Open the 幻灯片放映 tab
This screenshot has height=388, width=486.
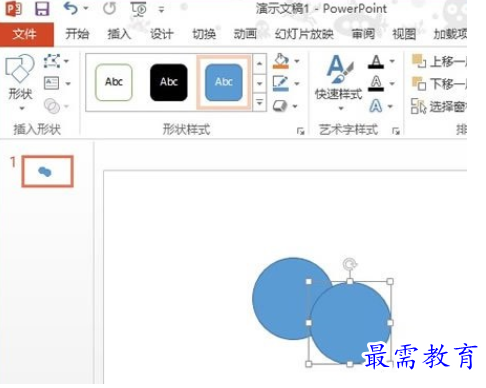click(x=304, y=34)
